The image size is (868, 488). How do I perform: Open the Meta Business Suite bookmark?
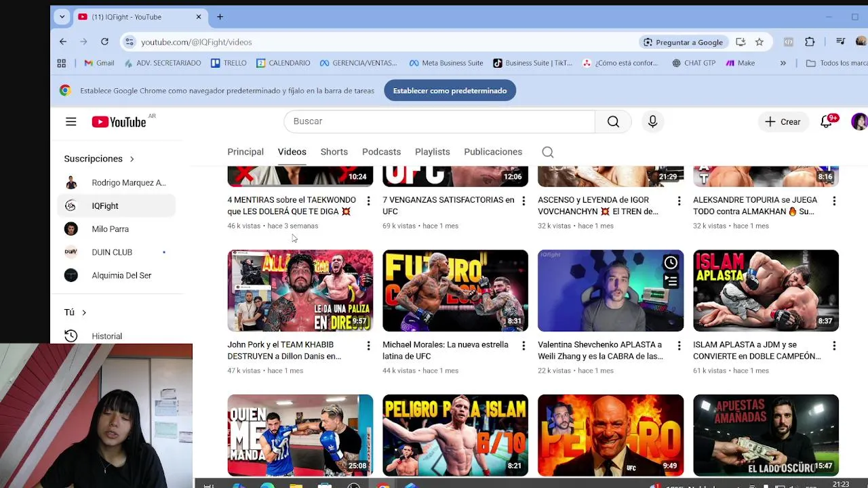coord(446,63)
